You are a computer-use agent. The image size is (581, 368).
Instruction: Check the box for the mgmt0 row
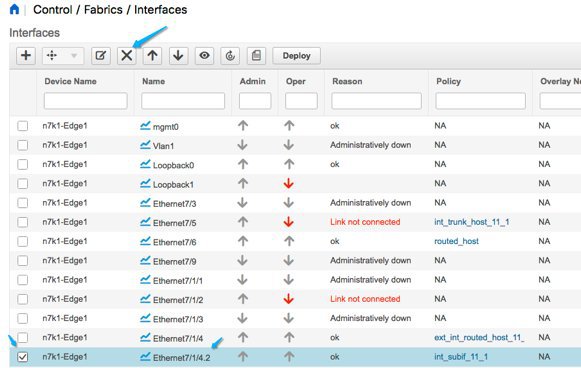(x=23, y=126)
